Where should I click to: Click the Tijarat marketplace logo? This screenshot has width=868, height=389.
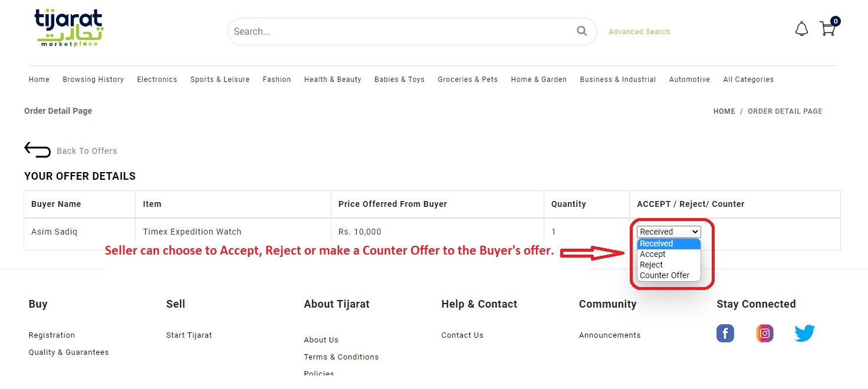tap(68, 28)
